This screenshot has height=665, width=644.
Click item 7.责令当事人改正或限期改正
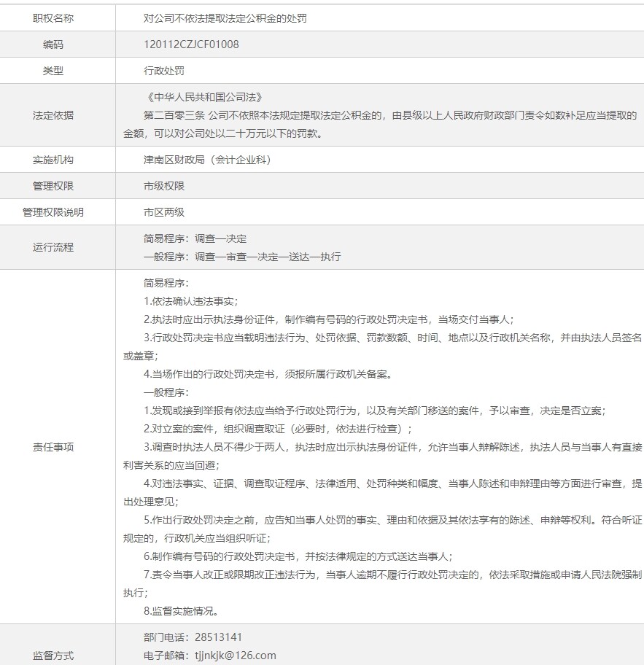tap(392, 575)
